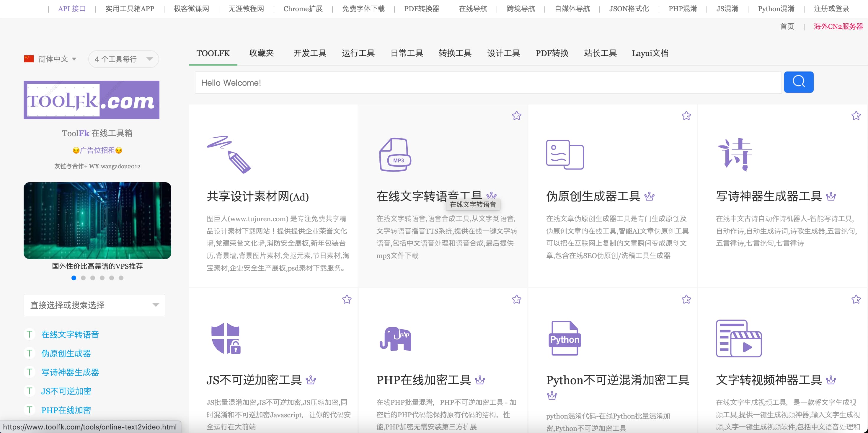This screenshot has height=433, width=868.
Task: Open the Chrome扩展 link
Action: point(303,9)
